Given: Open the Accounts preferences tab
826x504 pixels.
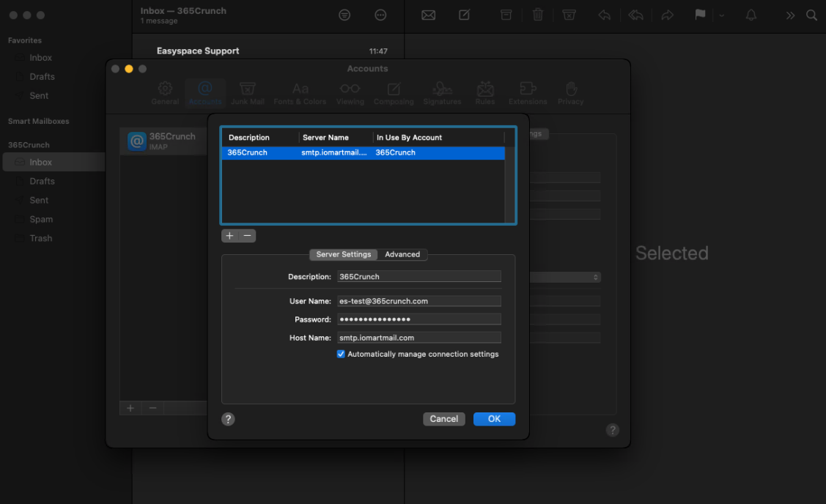Looking at the screenshot, I should (205, 94).
